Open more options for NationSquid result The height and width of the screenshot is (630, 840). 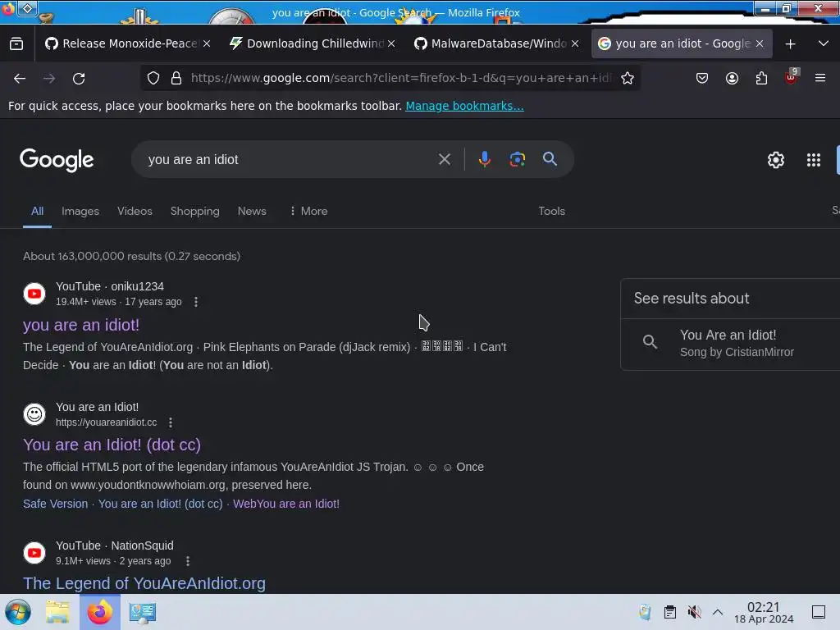click(x=188, y=561)
